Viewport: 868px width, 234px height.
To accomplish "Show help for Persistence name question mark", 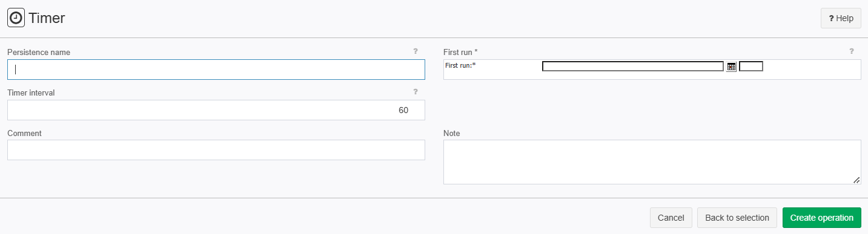I will (x=416, y=51).
